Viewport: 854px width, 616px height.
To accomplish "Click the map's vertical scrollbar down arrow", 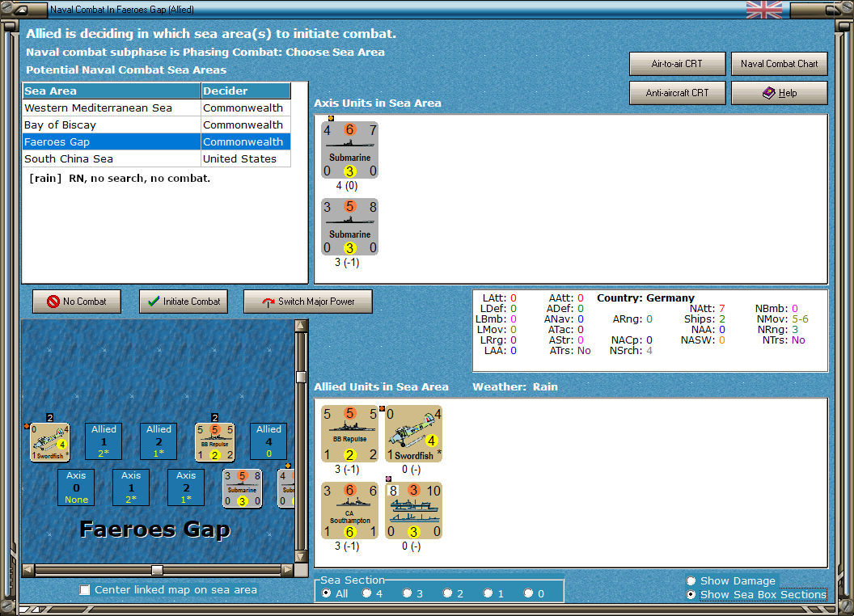I will click(301, 557).
